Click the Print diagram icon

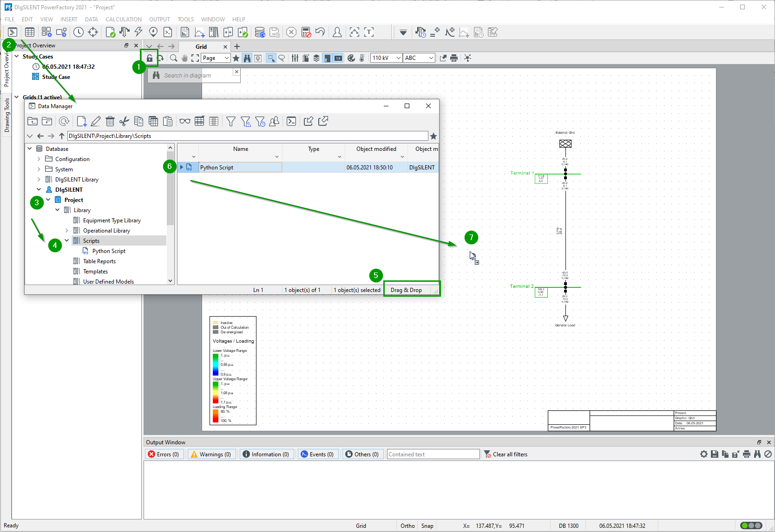pos(454,58)
